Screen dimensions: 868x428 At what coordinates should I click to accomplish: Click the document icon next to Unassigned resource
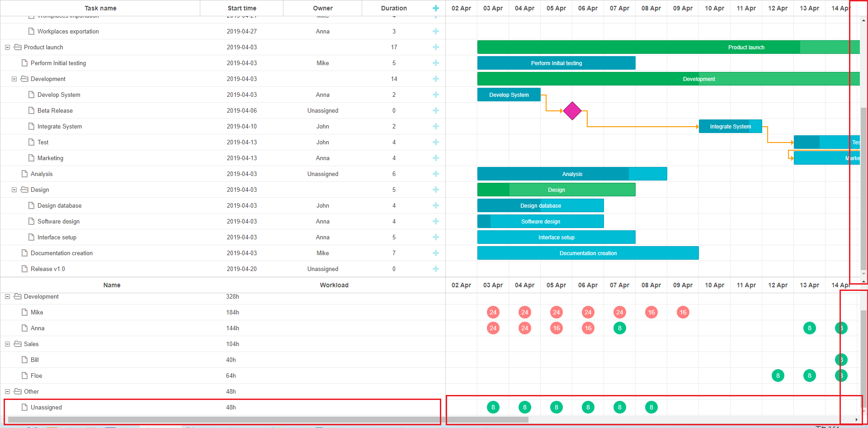[24, 407]
